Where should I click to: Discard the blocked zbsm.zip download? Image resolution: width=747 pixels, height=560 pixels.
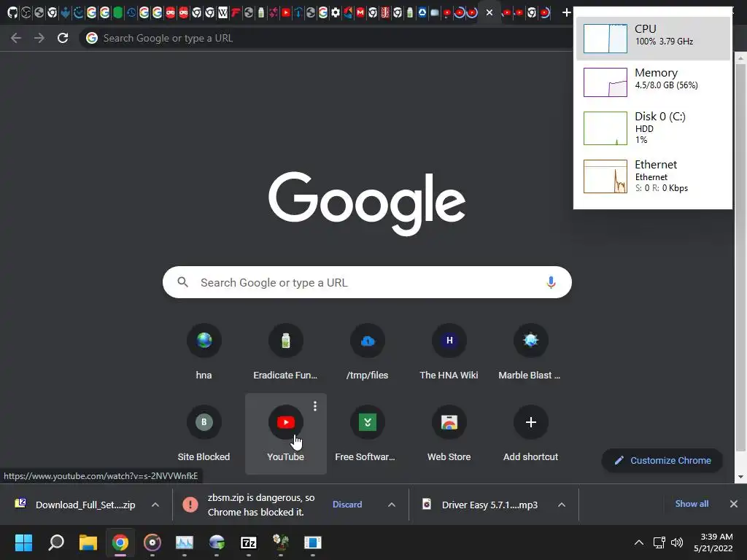[x=347, y=505]
